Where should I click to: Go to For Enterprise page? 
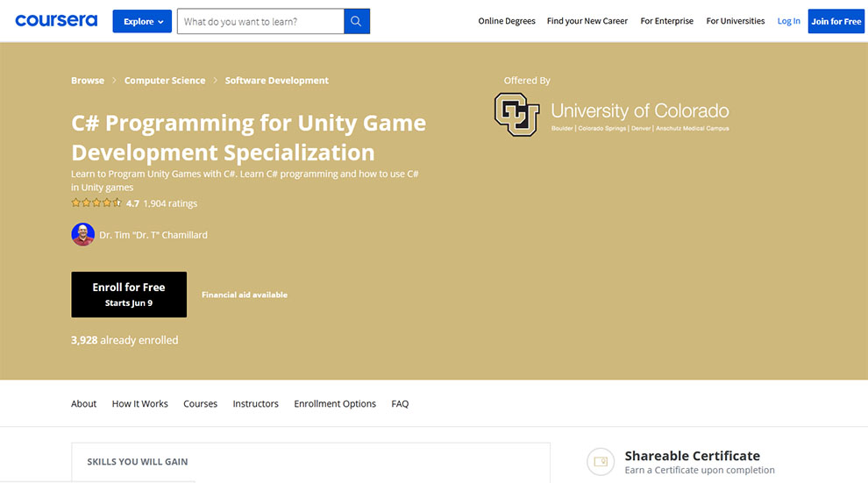(x=666, y=21)
